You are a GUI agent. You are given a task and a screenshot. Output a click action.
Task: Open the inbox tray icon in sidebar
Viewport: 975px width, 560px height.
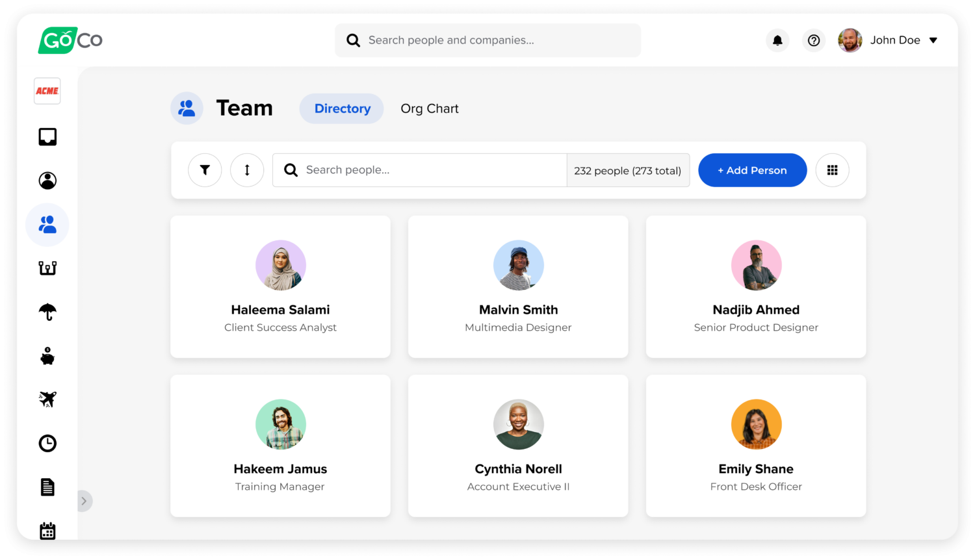47,137
